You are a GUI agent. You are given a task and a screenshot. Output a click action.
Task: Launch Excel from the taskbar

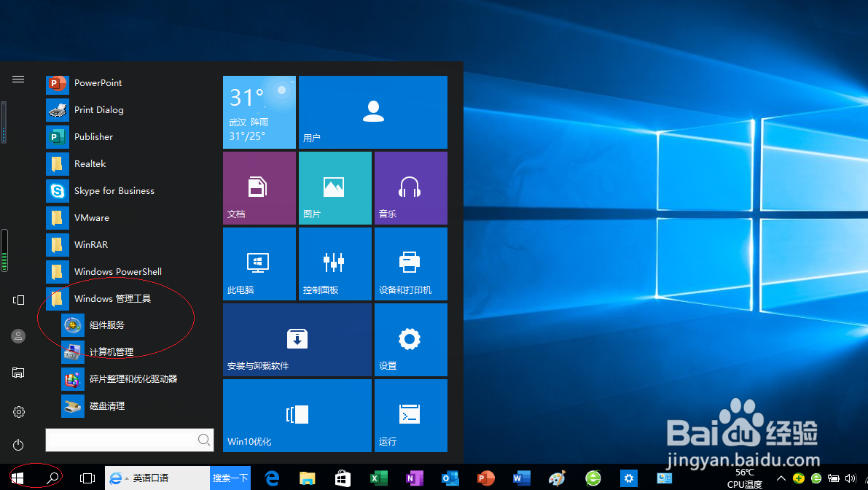click(x=378, y=478)
